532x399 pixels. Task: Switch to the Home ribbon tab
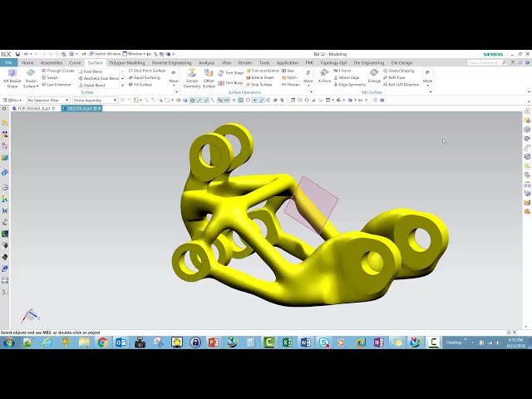27,63
